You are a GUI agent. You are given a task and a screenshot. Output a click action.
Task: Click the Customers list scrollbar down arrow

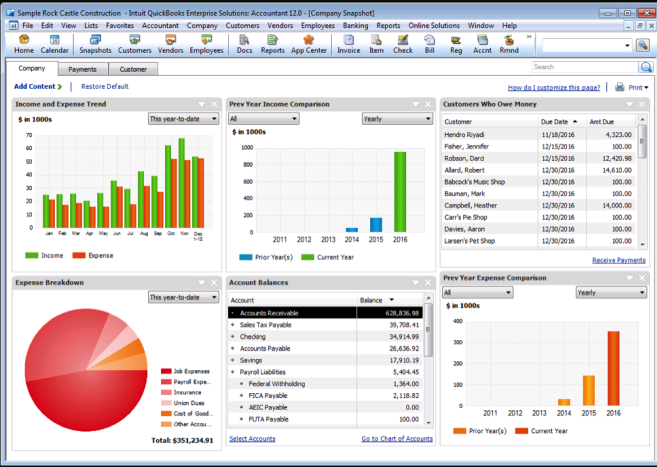(x=642, y=245)
